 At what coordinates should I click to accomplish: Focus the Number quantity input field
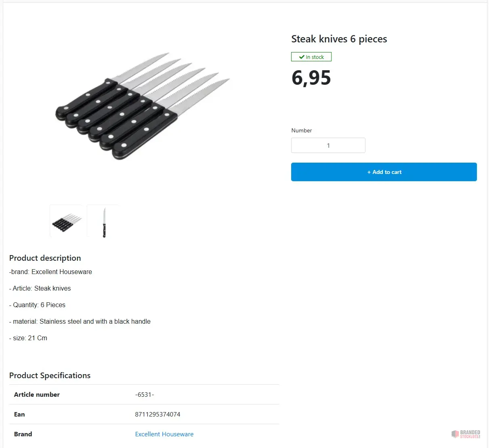[328, 145]
